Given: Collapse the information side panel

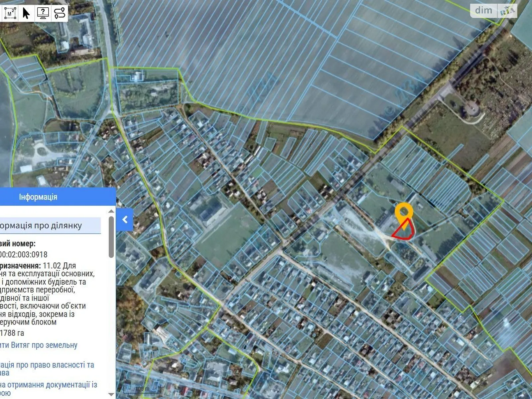Looking at the screenshot, I should 125,219.
